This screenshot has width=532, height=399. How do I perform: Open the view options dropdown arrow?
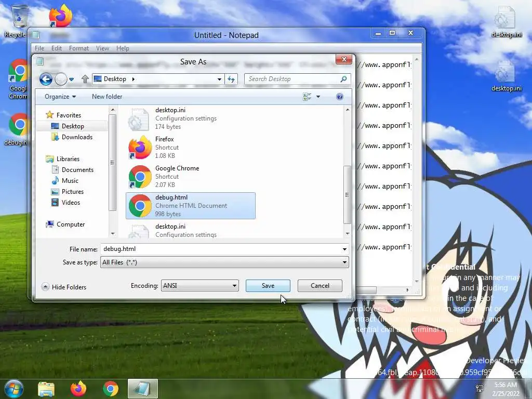point(318,97)
